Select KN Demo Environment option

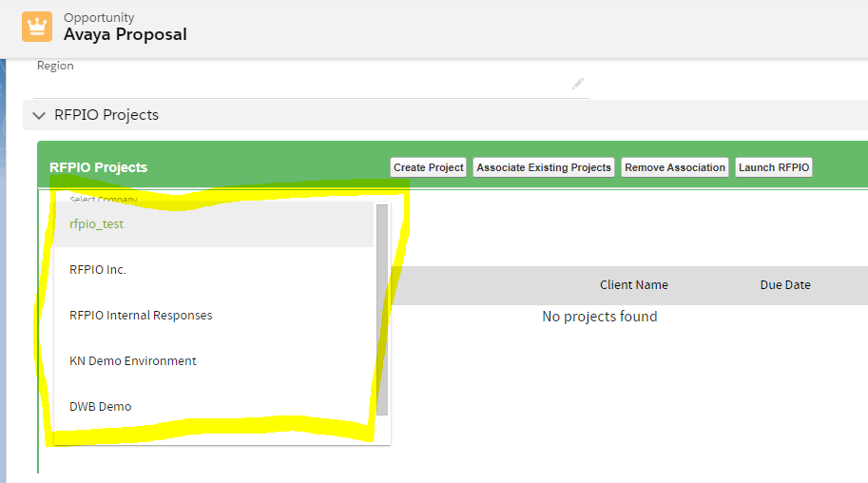tap(214, 361)
